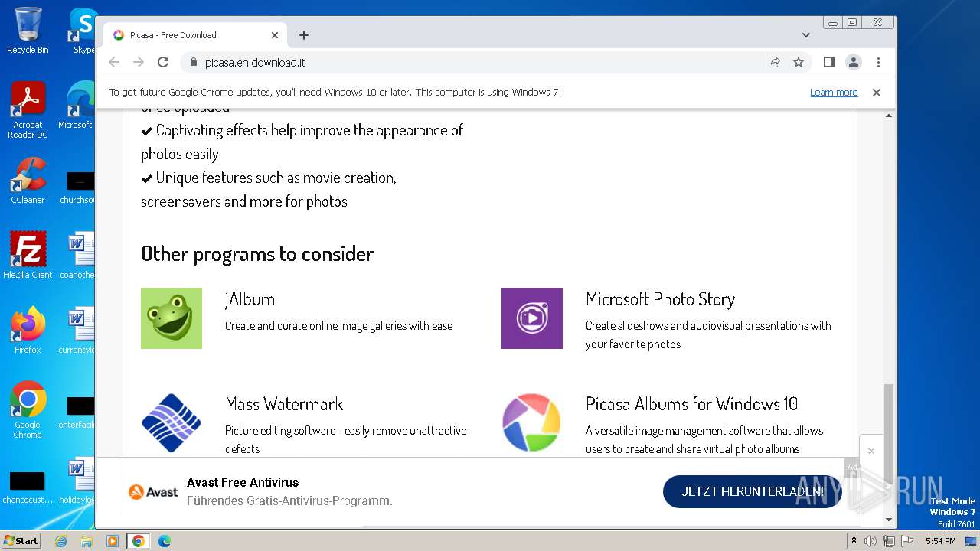This screenshot has height=551, width=980.
Task: Open the media player taskbar icon
Action: pos(113,541)
